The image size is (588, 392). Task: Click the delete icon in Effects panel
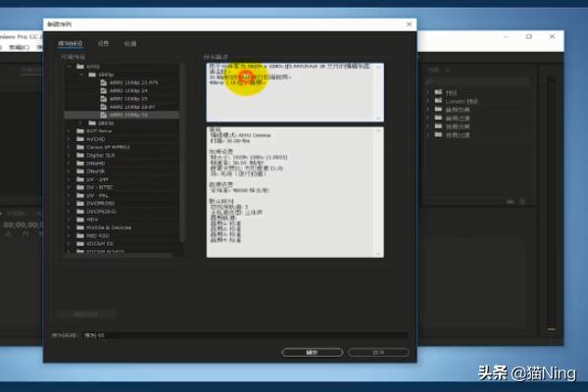tap(522, 202)
